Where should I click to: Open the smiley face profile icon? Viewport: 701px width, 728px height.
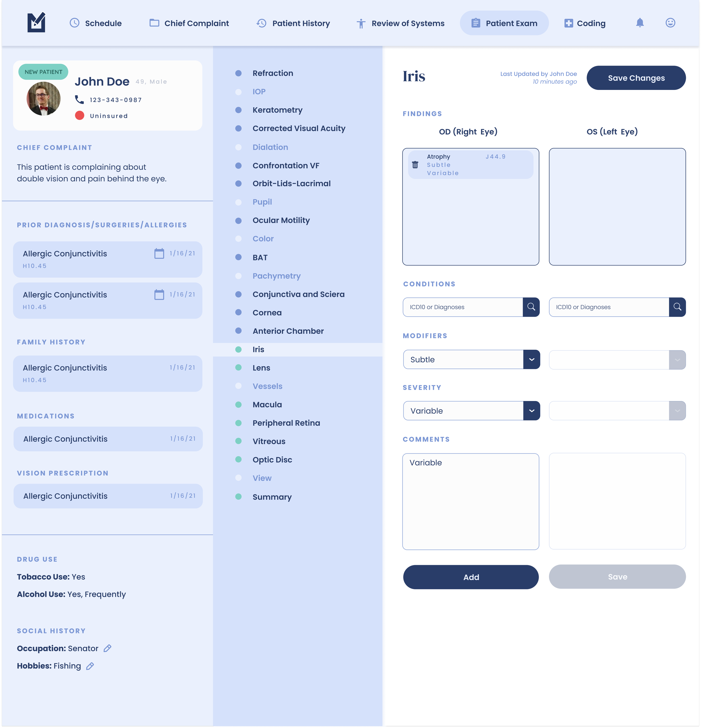click(x=670, y=23)
